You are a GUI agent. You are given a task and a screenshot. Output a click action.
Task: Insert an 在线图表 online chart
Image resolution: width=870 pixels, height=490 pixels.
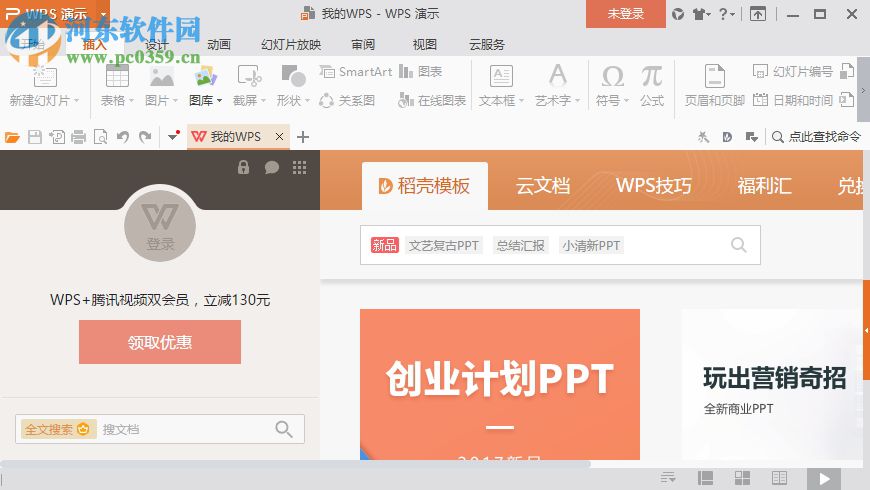(432, 100)
